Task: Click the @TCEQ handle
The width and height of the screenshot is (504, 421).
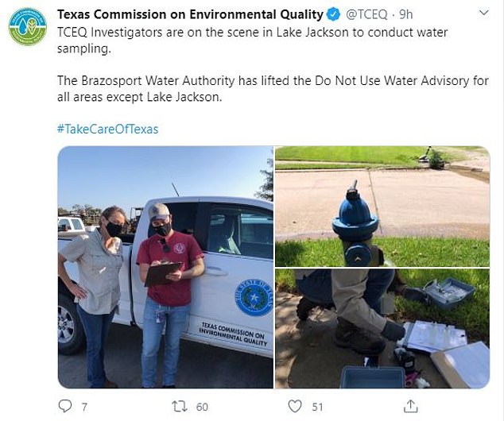Action: tap(366, 14)
